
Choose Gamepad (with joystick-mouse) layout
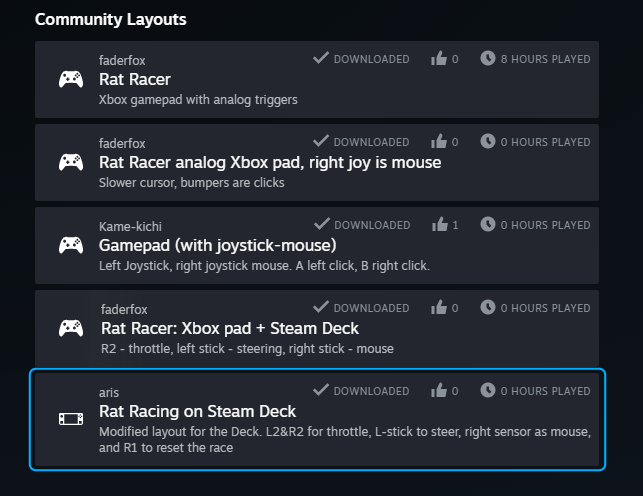pyautogui.click(x=217, y=245)
